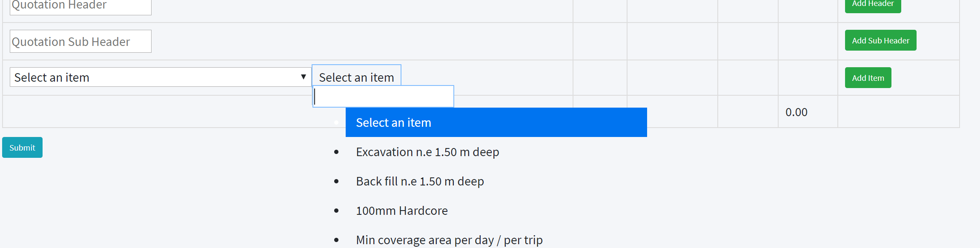Open the native Select an item dropdown
This screenshot has width=980, height=248.
(x=158, y=77)
